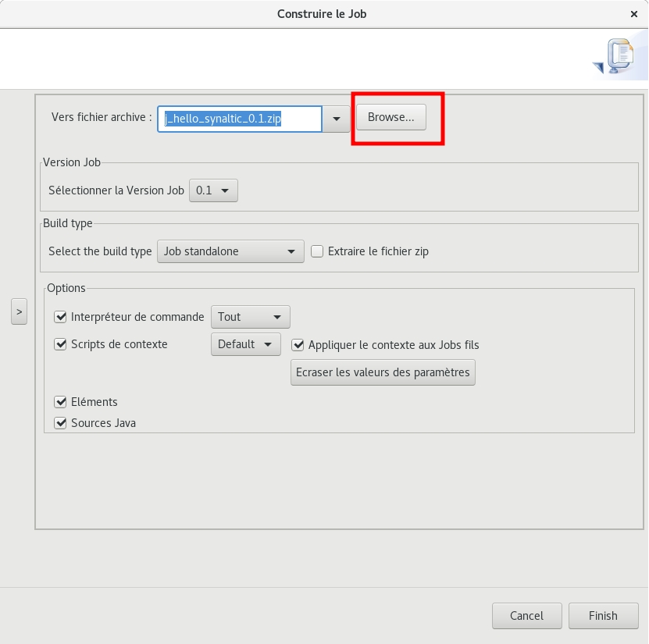649x644 pixels.
Task: Toggle the Scripts de contexte checkbox
Action: pos(60,344)
